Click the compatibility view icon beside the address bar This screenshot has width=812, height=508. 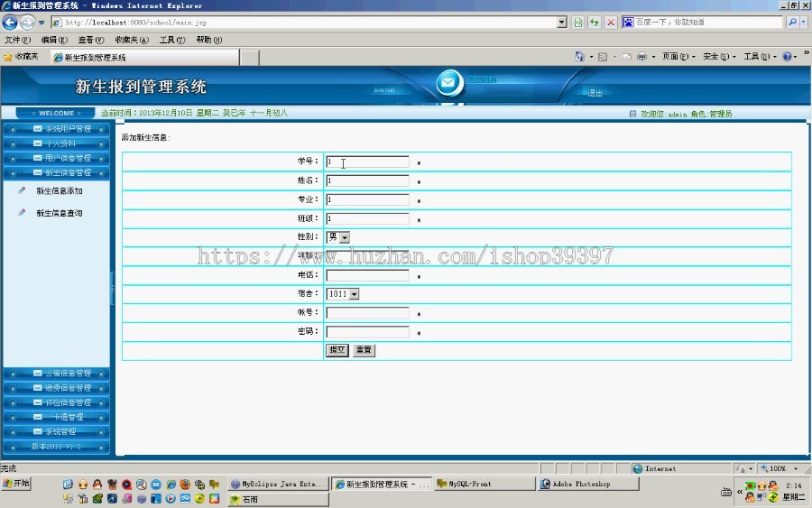point(578,23)
